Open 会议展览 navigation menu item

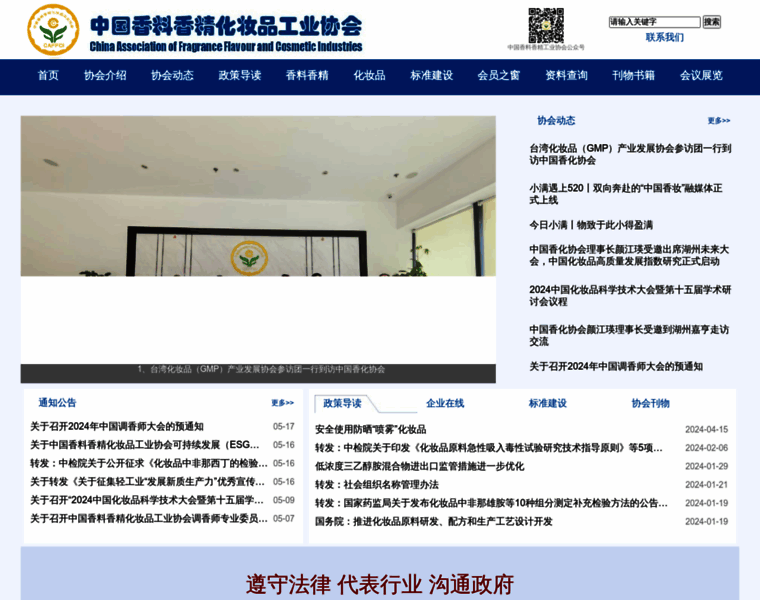[701, 75]
